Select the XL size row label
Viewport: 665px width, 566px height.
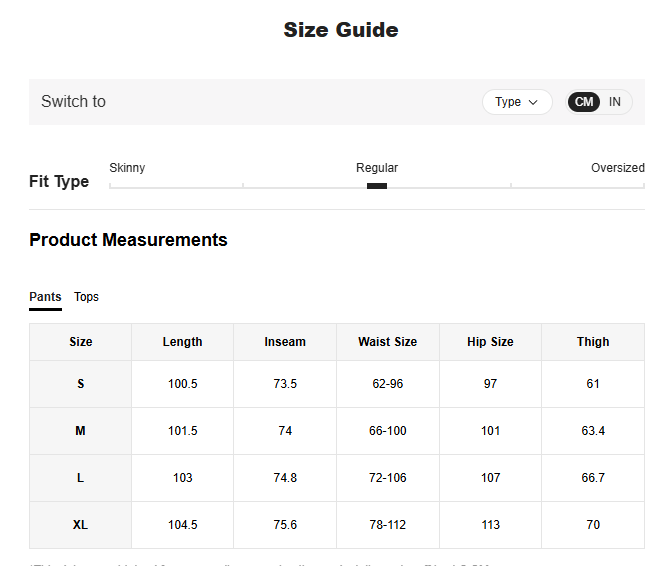point(81,525)
